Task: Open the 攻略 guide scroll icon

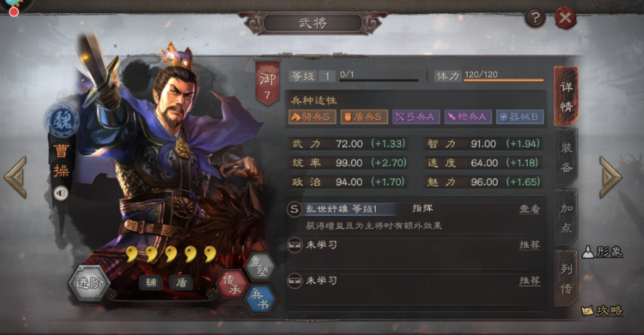Action: [x=602, y=310]
